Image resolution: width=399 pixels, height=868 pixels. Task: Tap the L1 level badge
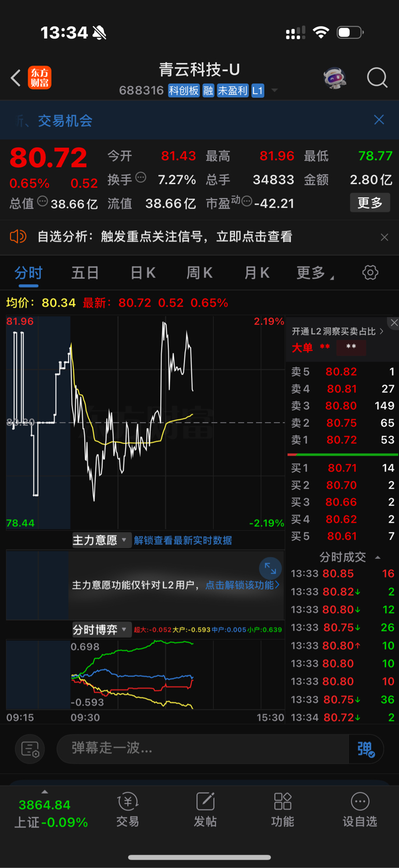pyautogui.click(x=258, y=90)
